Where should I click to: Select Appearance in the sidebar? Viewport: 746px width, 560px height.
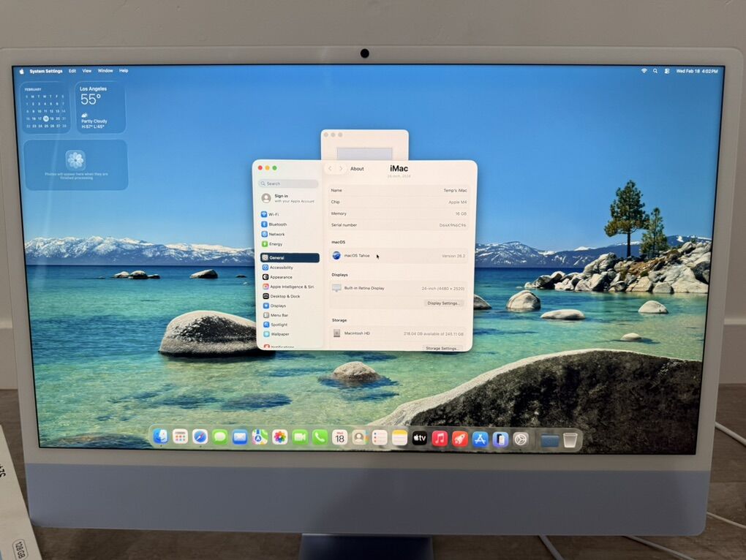click(281, 277)
